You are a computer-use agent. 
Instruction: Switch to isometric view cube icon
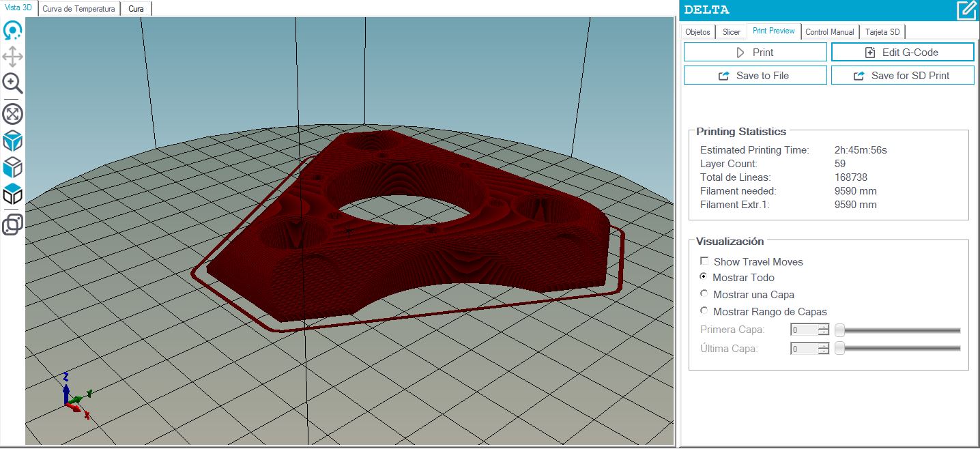(13, 141)
